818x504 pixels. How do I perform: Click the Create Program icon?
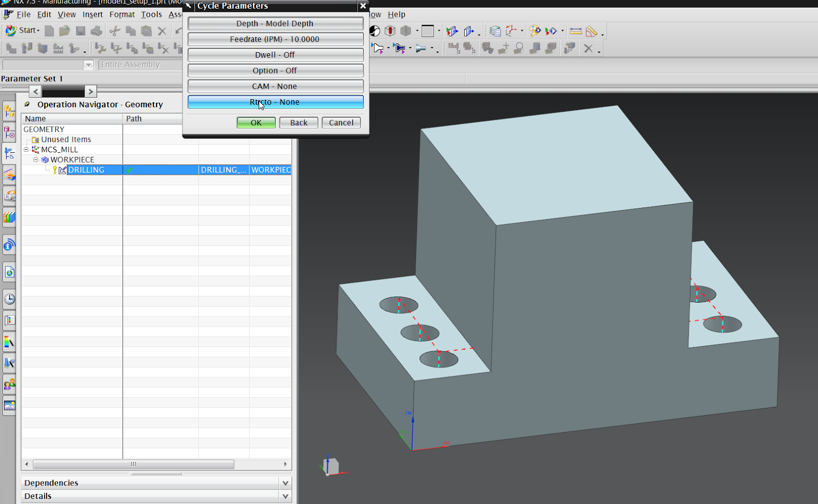coord(11,49)
